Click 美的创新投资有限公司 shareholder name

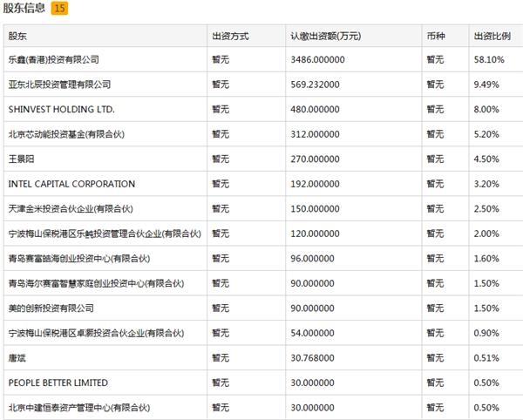point(51,308)
